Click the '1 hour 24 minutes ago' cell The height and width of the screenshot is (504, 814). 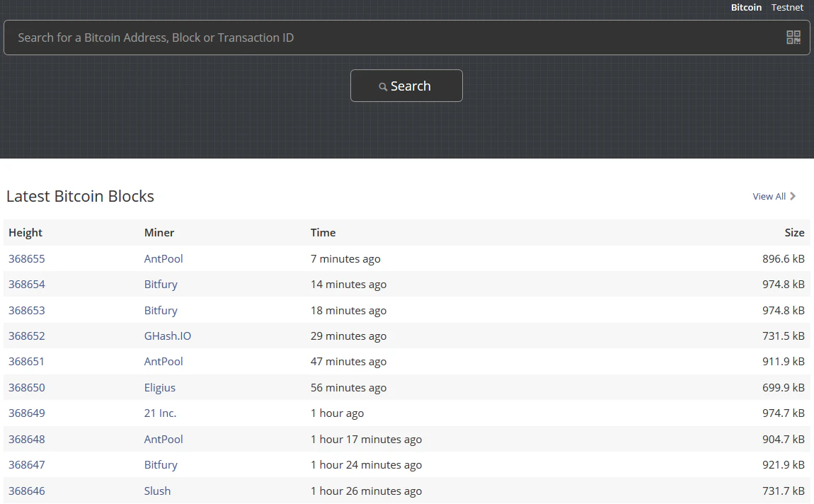(366, 464)
